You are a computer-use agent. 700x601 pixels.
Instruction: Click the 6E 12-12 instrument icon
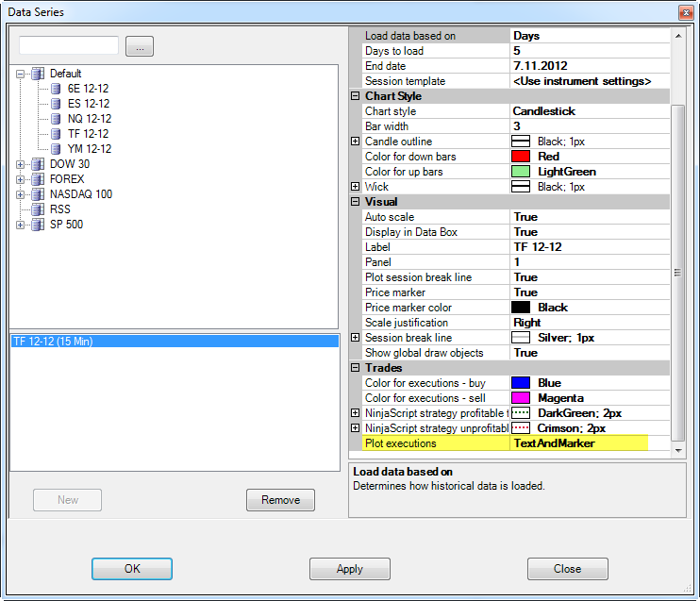tap(56, 89)
